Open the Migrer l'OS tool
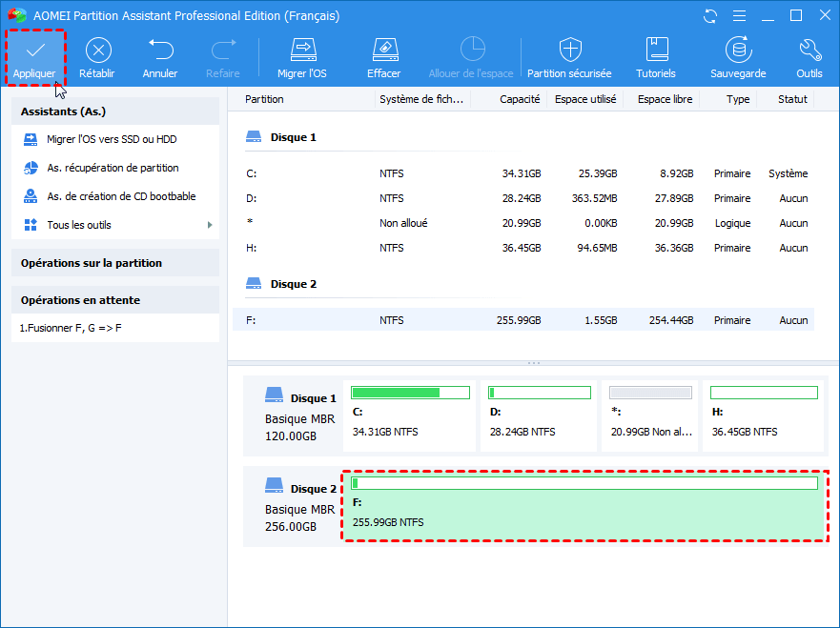This screenshot has height=628, width=840. click(302, 51)
